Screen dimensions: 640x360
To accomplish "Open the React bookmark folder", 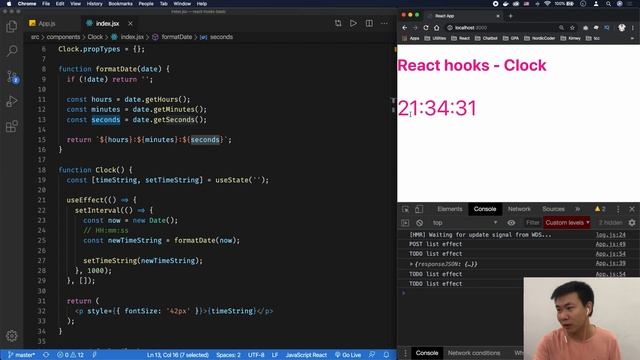I will click(460, 38).
